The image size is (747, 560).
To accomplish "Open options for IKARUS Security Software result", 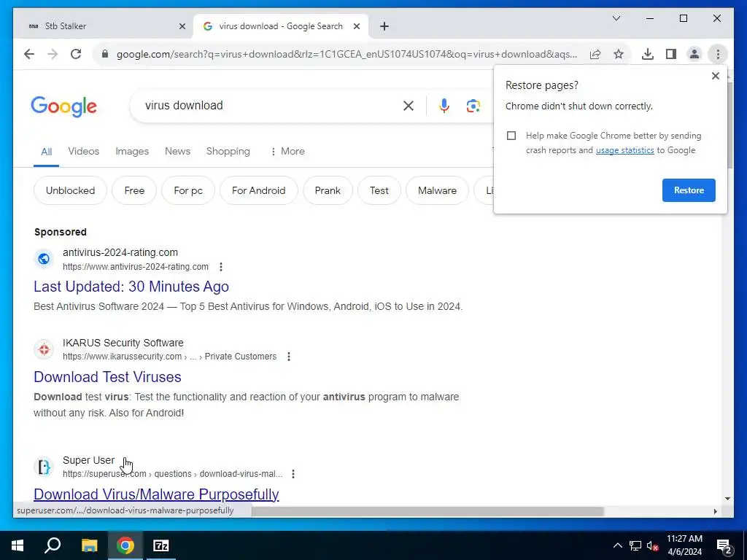I will 289,357.
